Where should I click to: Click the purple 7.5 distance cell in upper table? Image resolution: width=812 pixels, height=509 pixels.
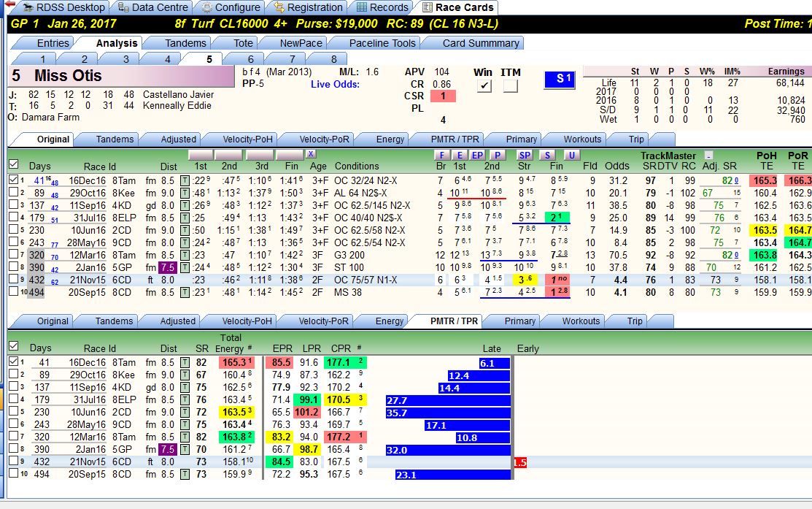point(167,267)
